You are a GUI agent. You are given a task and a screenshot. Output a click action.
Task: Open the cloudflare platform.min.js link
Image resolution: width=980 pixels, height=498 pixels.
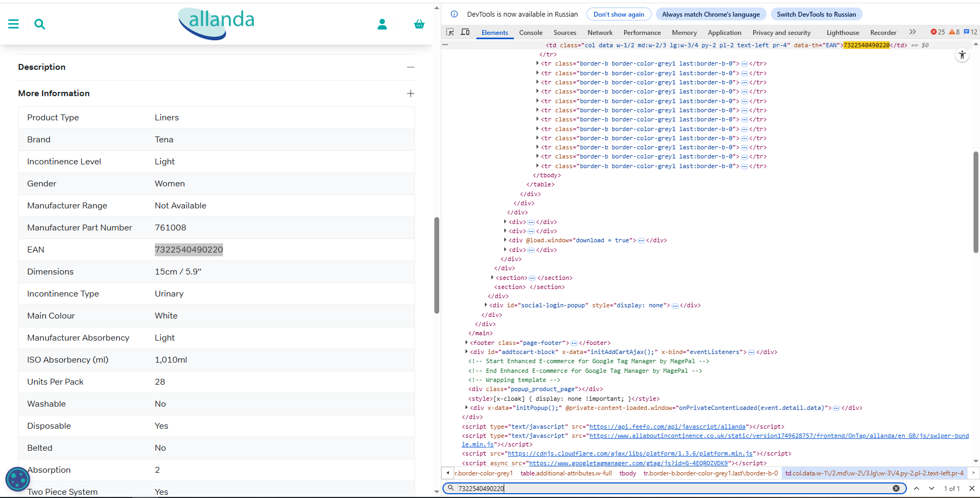(x=632, y=454)
